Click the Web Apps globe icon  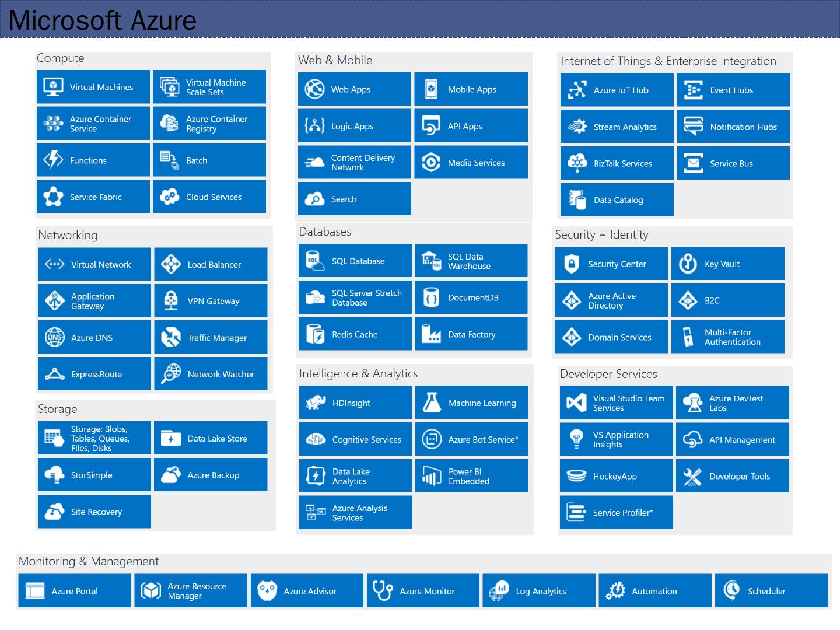coord(314,89)
